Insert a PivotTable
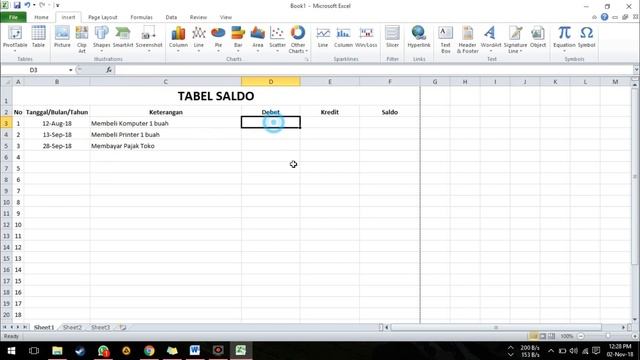Screen dimensions: 640x360 (x=15, y=38)
